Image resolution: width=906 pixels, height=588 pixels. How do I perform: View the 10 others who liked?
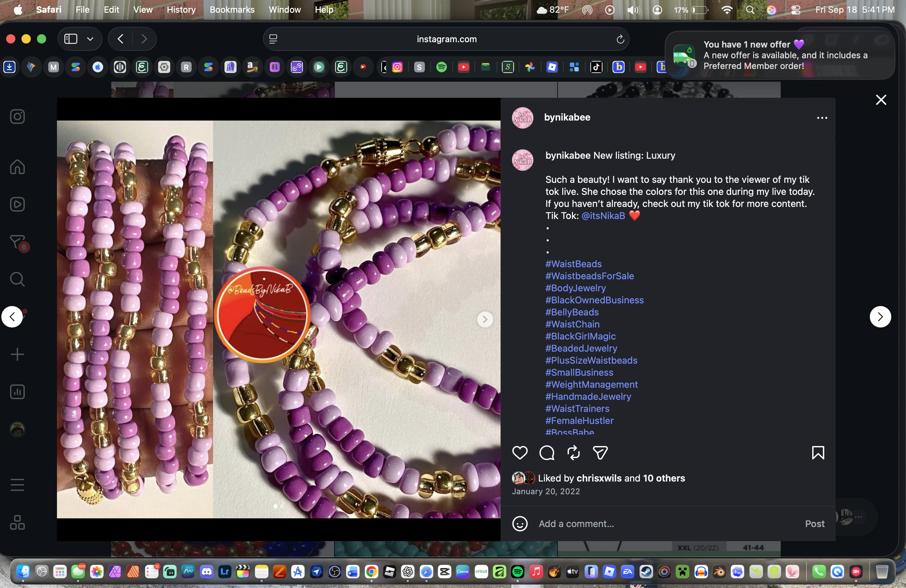click(x=664, y=478)
